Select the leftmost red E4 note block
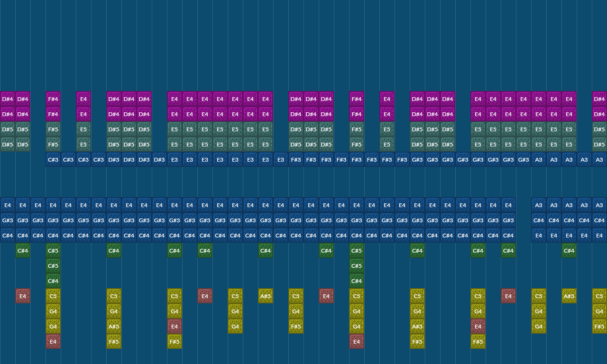This screenshot has width=607, height=364. click(22, 296)
